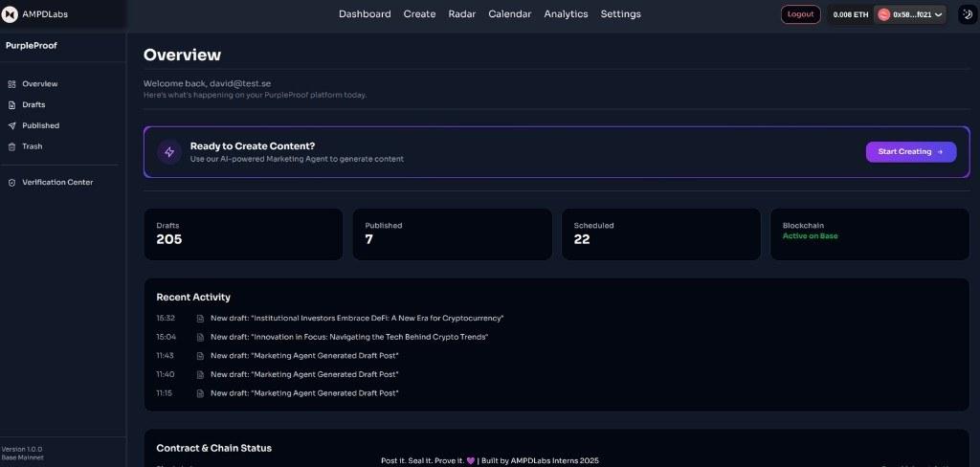Click the AMPDLabs logo icon
980x467 pixels.
(10, 14)
